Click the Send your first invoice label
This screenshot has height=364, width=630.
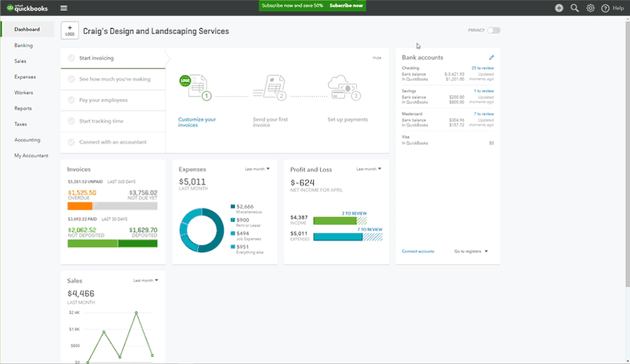270,122
